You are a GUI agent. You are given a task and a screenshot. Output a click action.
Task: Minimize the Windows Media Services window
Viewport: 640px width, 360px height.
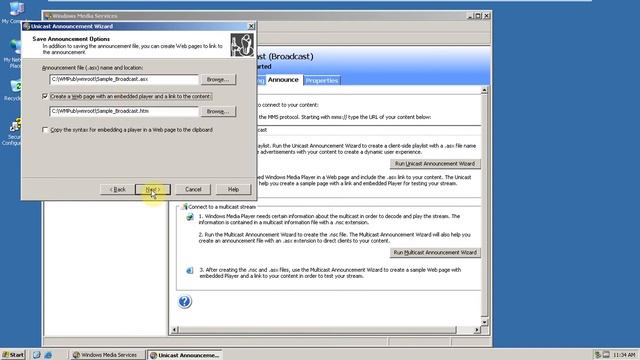click(x=470, y=16)
